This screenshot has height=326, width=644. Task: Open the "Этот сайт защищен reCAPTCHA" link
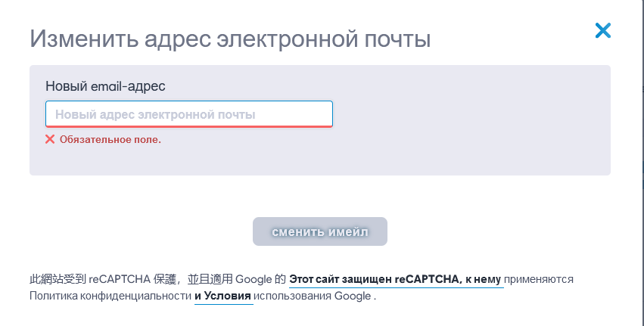pos(396,279)
